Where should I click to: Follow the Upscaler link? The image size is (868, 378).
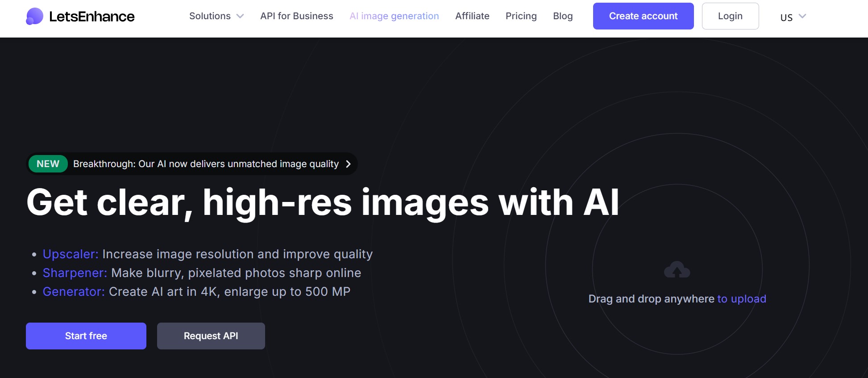click(71, 254)
